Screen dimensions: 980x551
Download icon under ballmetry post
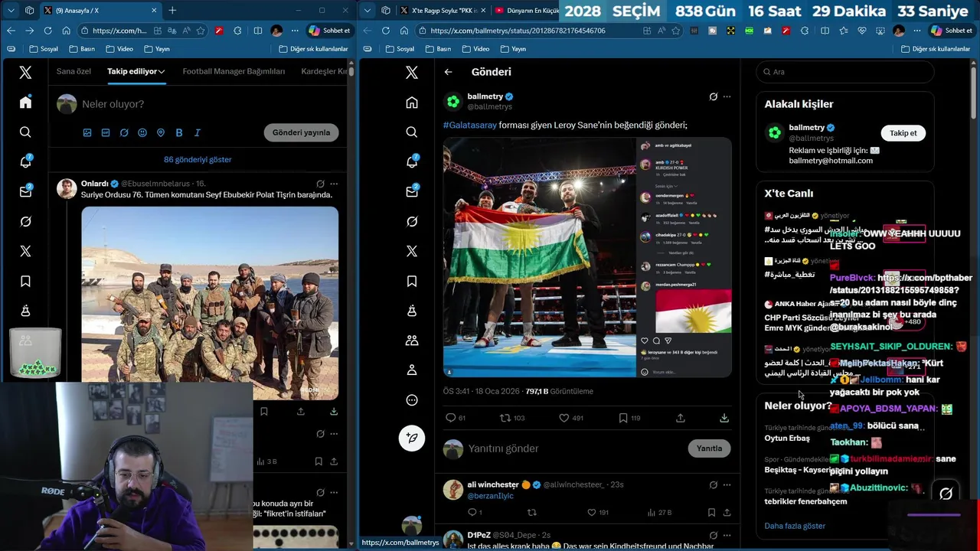click(724, 418)
